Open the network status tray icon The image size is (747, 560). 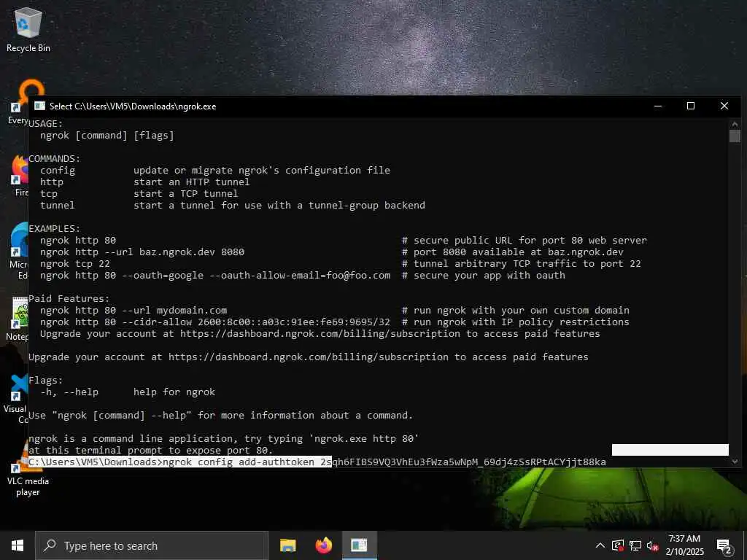pos(635,545)
